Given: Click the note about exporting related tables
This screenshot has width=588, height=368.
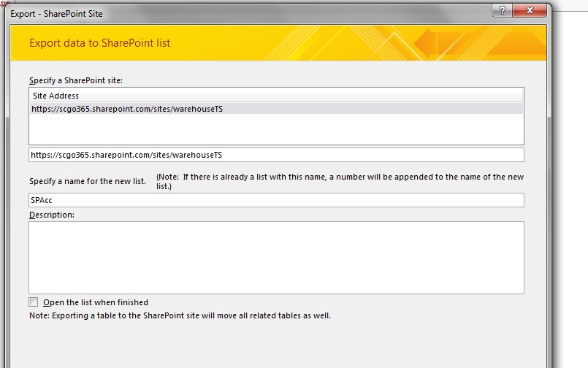Looking at the screenshot, I should [180, 315].
